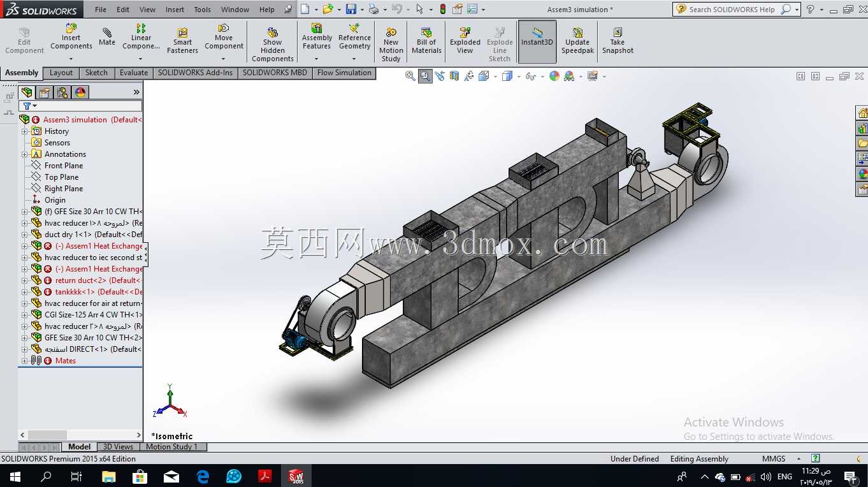This screenshot has height=487, width=868.
Task: Open Insert Components dropdown arrow
Action: [71, 59]
